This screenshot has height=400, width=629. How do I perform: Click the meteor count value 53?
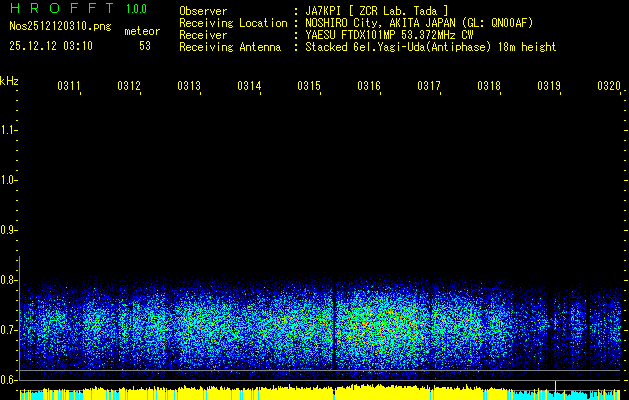coord(145,45)
